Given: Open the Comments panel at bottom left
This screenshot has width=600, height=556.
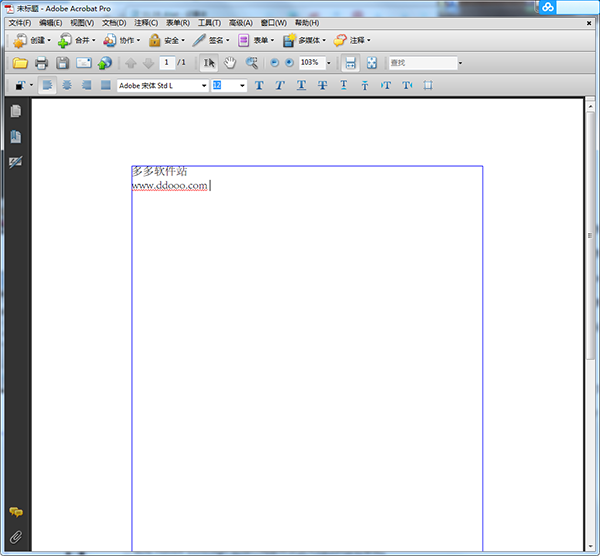Looking at the screenshot, I should tap(15, 512).
